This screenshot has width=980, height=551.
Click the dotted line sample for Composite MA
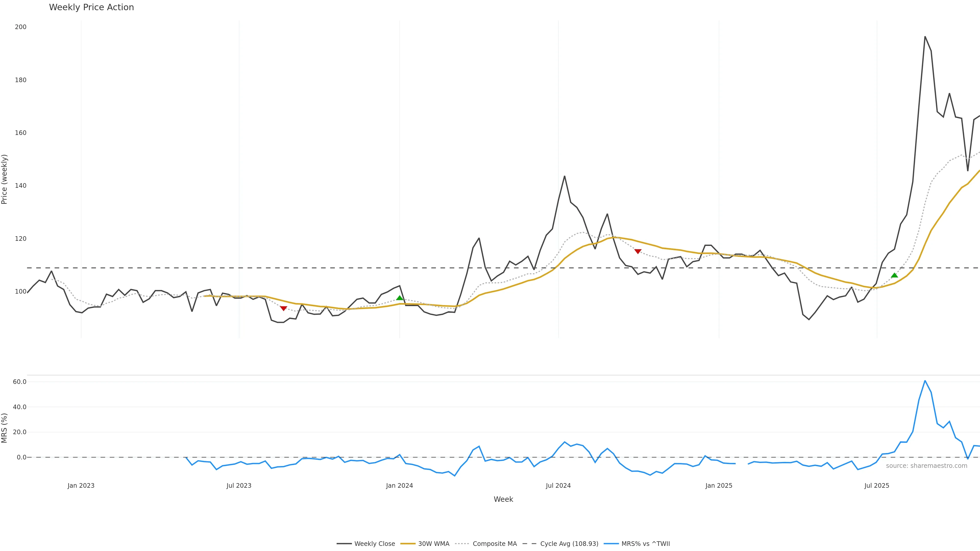(462, 544)
